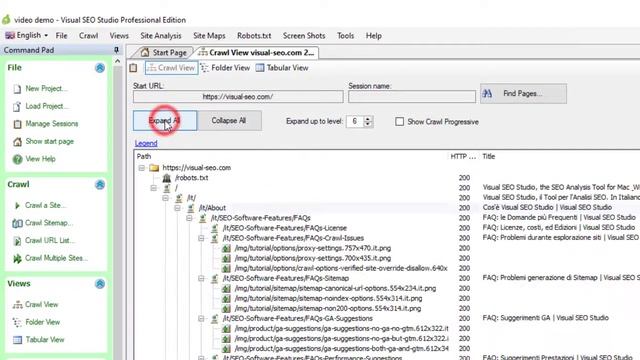
Task: Open the Robots.txt menu
Action: 254,36
